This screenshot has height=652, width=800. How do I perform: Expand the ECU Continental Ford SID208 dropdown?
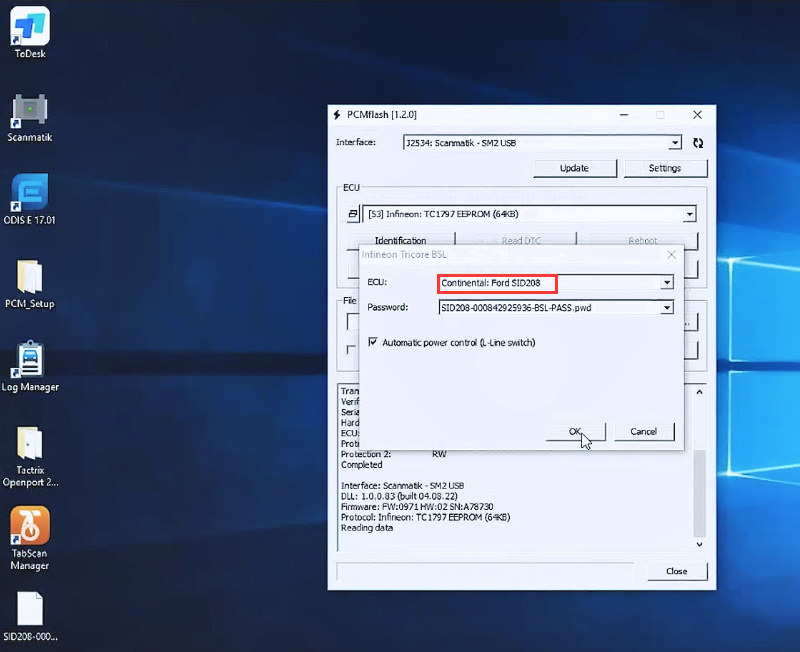tap(667, 283)
